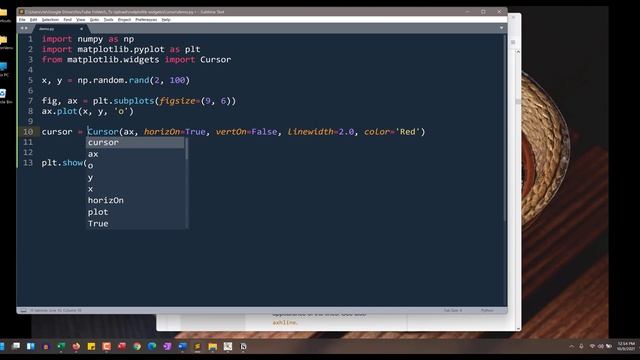
Task: Open the Tab Size setting in status bar
Action: 453,311
